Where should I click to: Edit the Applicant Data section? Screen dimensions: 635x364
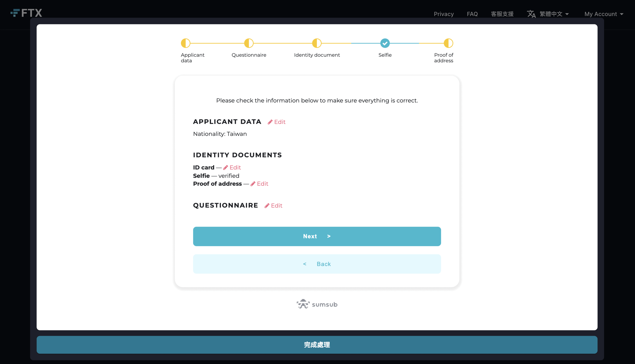pos(277,122)
